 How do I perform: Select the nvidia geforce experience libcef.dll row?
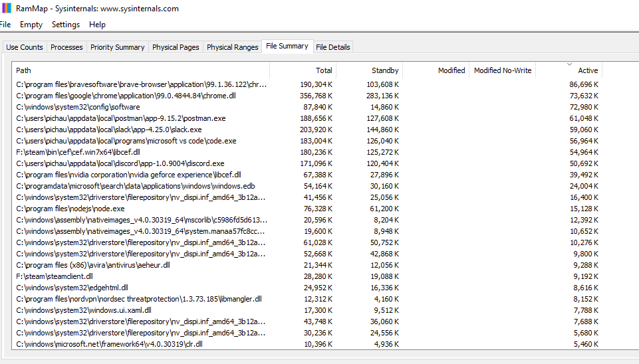pos(128,175)
